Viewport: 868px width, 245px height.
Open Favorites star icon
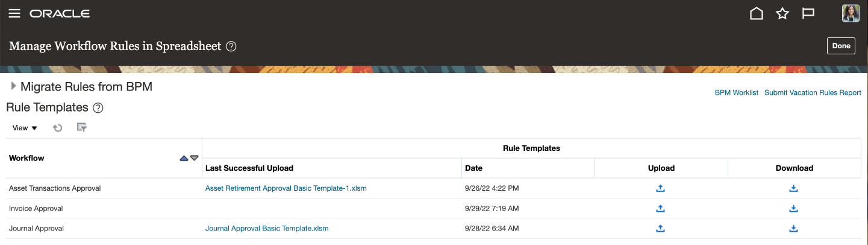782,13
